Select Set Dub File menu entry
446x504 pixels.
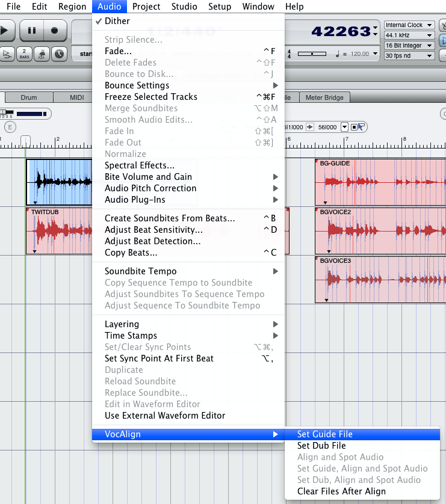(x=321, y=446)
